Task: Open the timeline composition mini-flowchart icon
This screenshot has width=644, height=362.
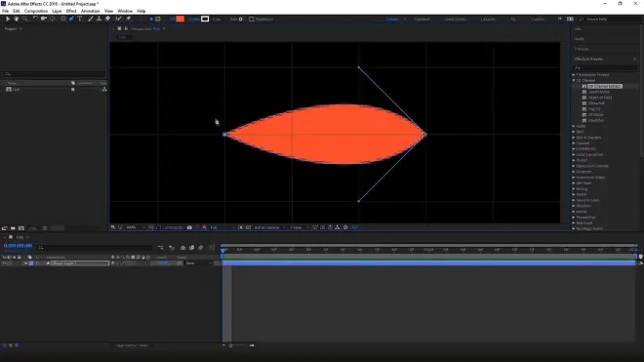Action: 161,248
